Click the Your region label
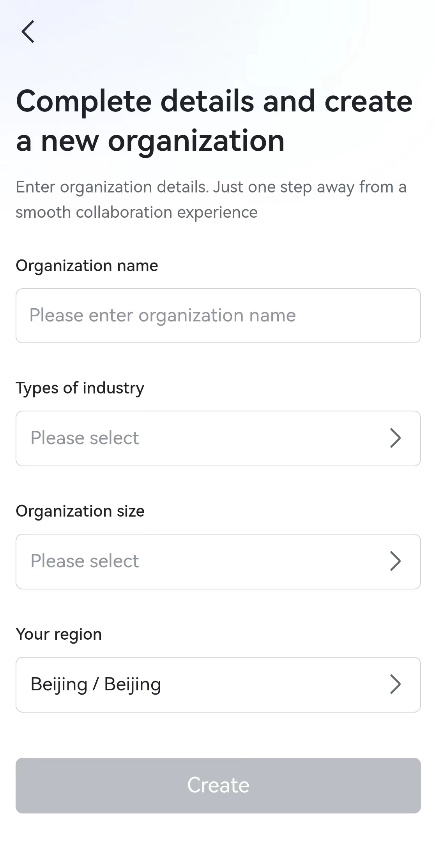 pyautogui.click(x=58, y=634)
